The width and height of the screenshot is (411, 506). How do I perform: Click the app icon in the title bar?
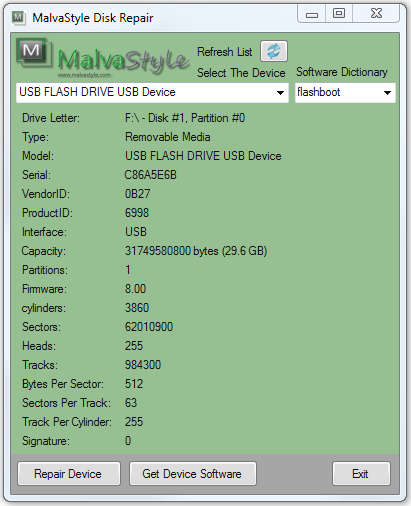[x=19, y=17]
